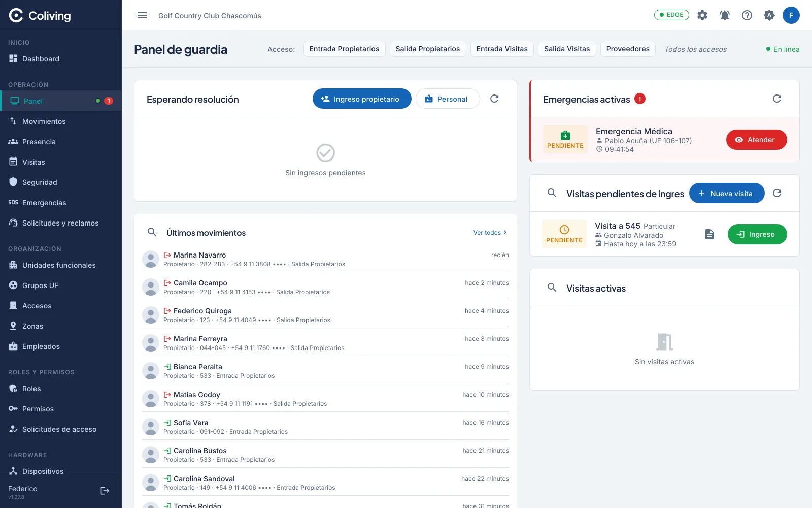Screen dimensions: 812x508
Task: Click the admin badge icon in the top bar
Action: 769,15
